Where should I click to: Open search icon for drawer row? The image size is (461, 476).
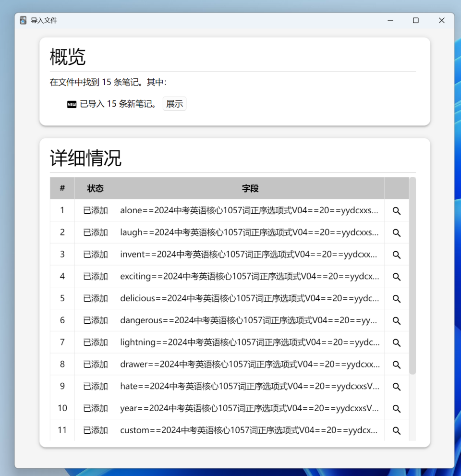coord(396,365)
